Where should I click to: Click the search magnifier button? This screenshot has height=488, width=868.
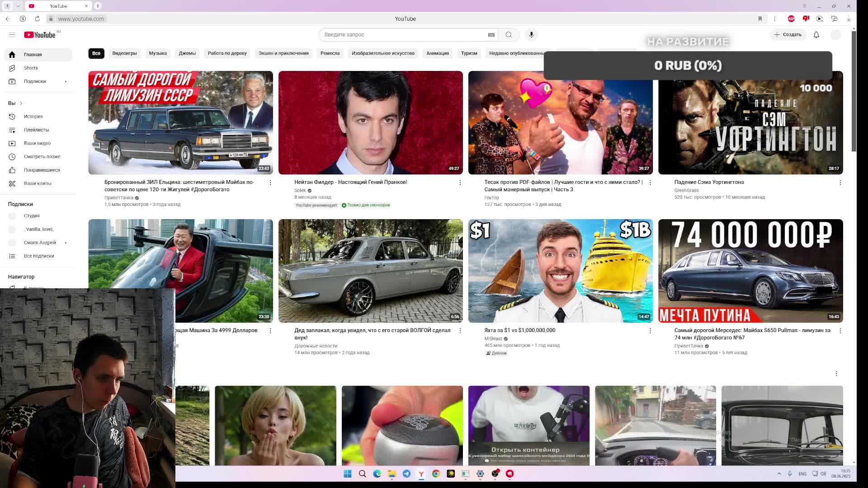coord(509,35)
